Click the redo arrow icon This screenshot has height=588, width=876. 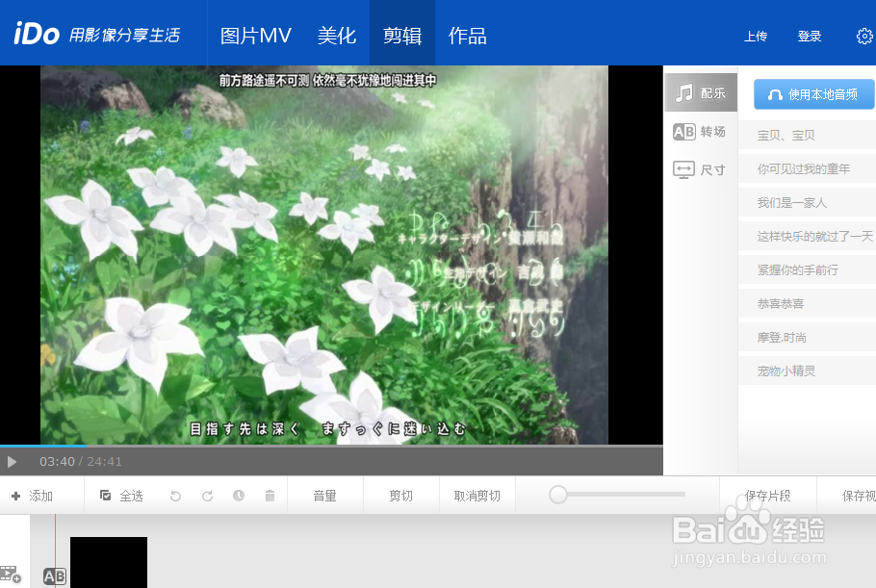[207, 496]
